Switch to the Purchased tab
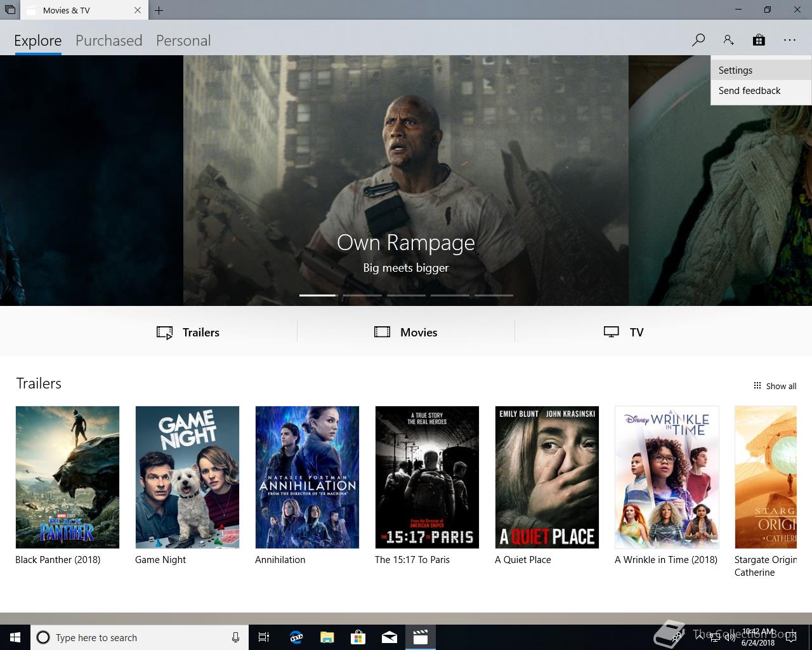This screenshot has height=650, width=812. pyautogui.click(x=109, y=41)
